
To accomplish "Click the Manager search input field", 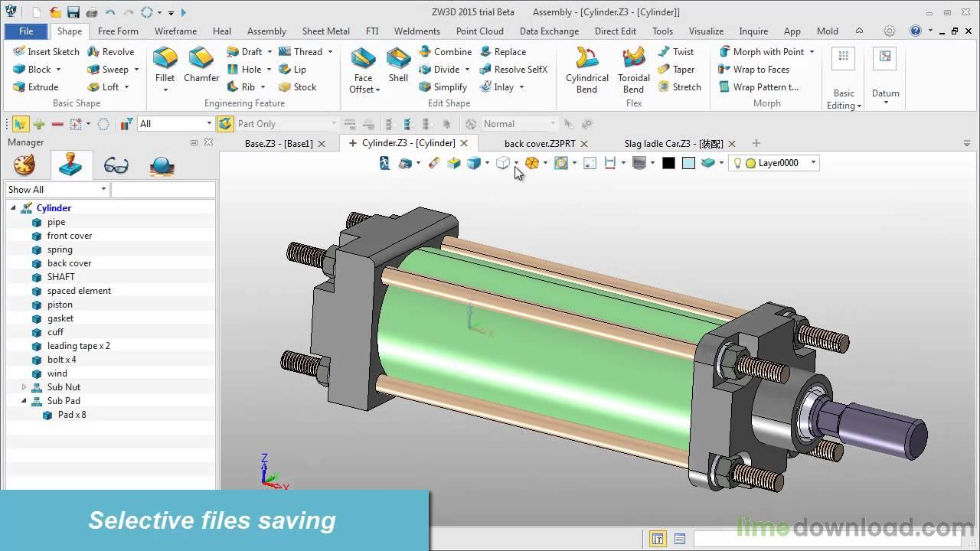I will pyautogui.click(x=163, y=189).
